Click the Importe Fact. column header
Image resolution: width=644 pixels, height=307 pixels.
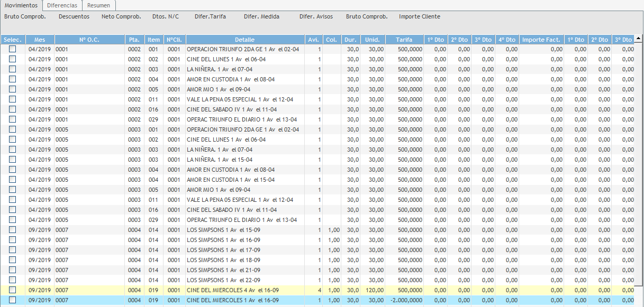[541, 40]
